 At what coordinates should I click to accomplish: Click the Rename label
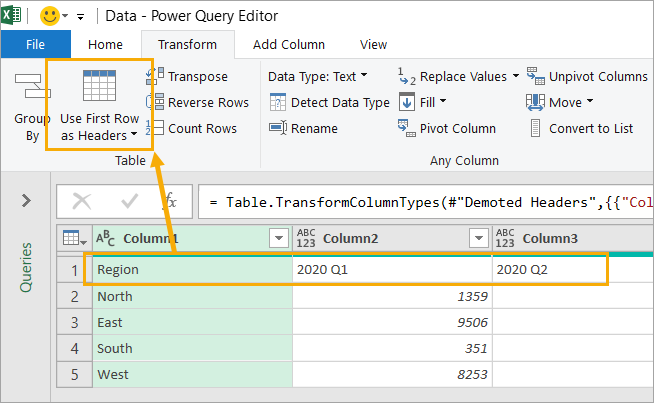click(x=314, y=128)
